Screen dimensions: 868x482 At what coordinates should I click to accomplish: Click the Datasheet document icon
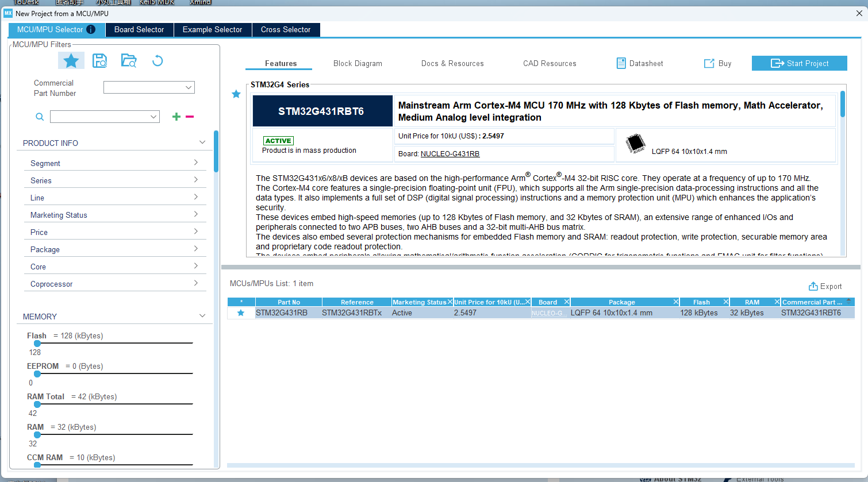[621, 63]
